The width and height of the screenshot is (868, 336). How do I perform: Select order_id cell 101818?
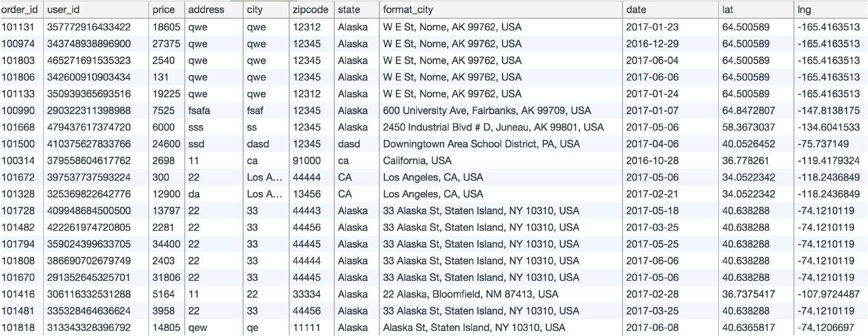pos(22,328)
